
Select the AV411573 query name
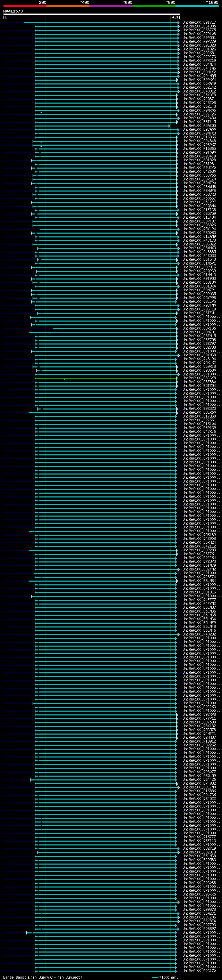[x=13, y=11]
